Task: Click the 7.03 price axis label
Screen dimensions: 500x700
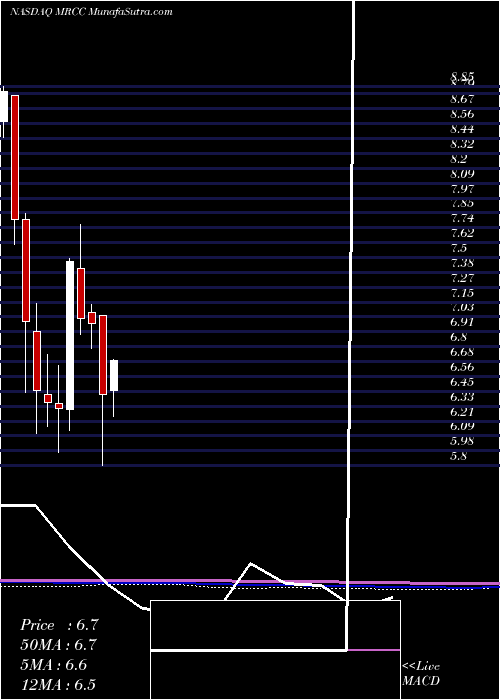Action: 462,307
